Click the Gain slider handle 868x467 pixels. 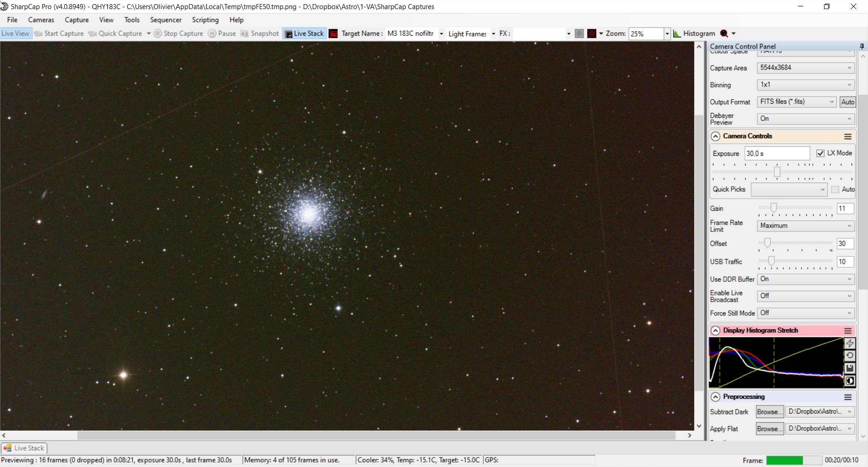pos(774,207)
